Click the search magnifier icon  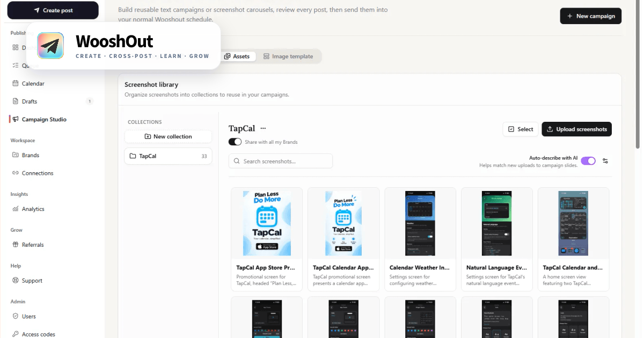click(x=237, y=161)
